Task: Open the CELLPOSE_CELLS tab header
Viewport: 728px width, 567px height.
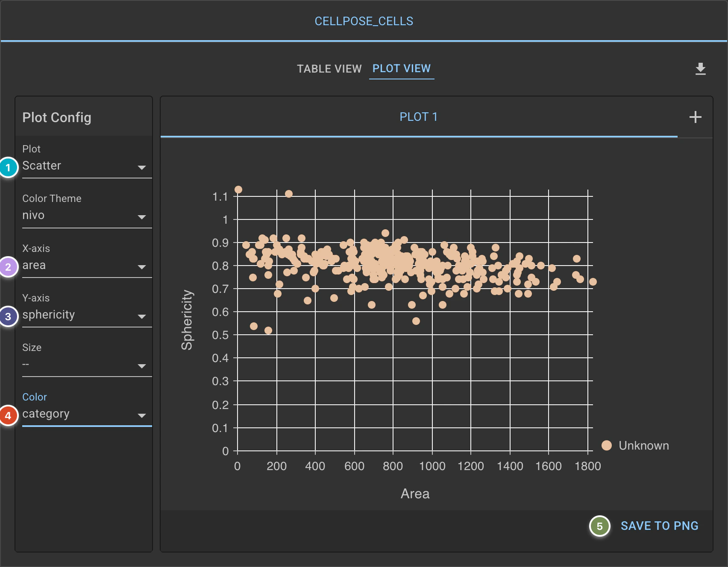Action: [x=364, y=21]
